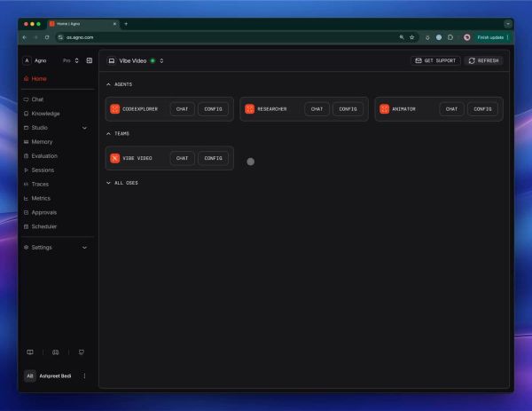Open Chat for the Researcher agent
This screenshot has width=532, height=411.
point(317,109)
